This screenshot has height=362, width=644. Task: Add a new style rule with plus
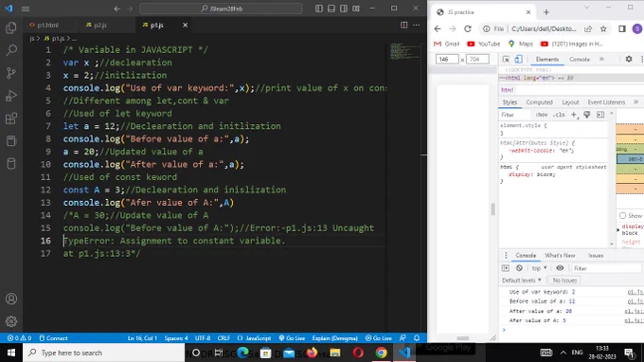(574, 115)
